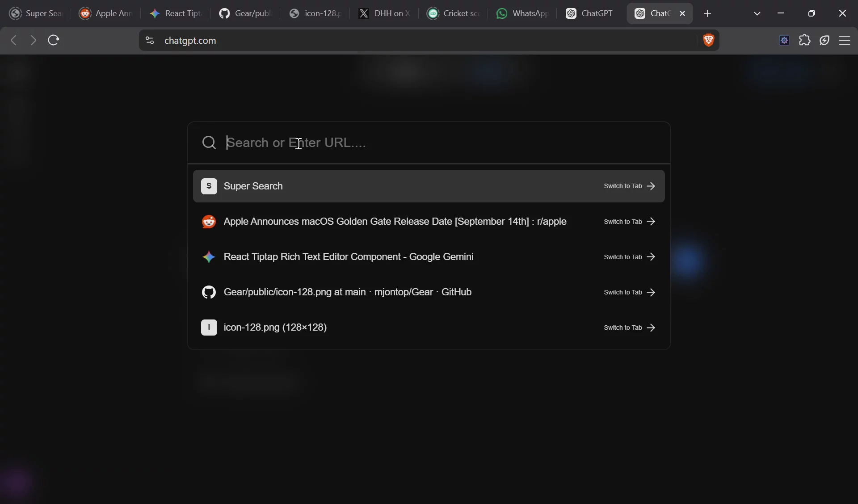Switch to the Apple Ann browser tab
Viewport: 858px width, 504px height.
106,13
